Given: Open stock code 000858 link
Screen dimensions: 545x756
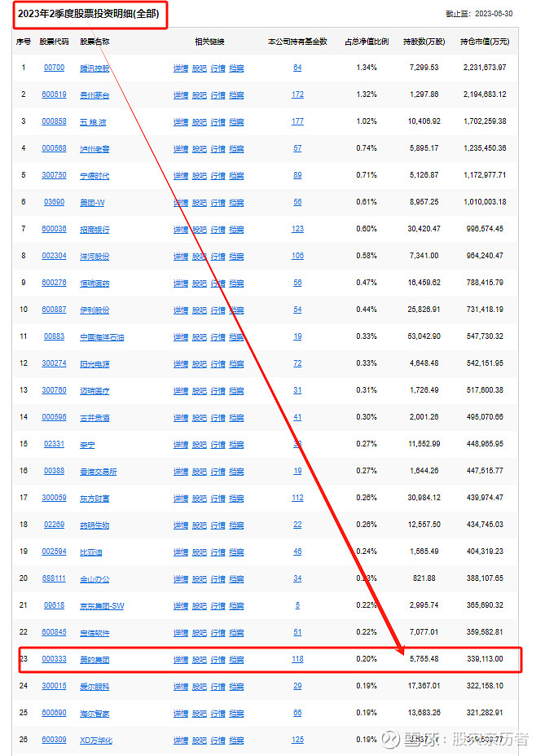Looking at the screenshot, I should click(x=54, y=122).
